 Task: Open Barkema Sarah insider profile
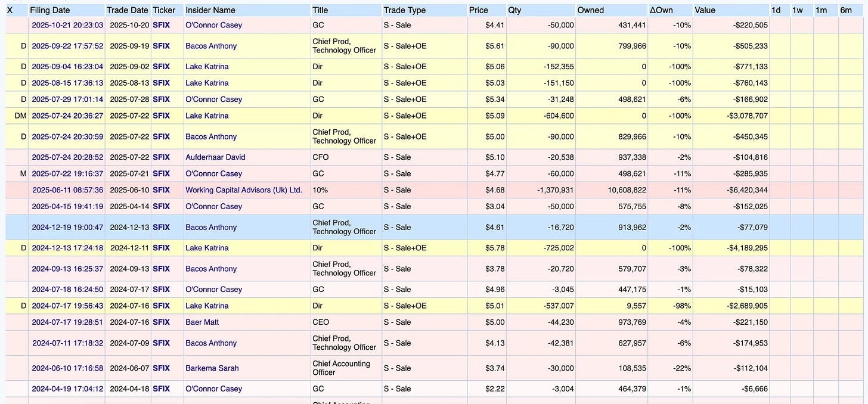pyautogui.click(x=212, y=368)
